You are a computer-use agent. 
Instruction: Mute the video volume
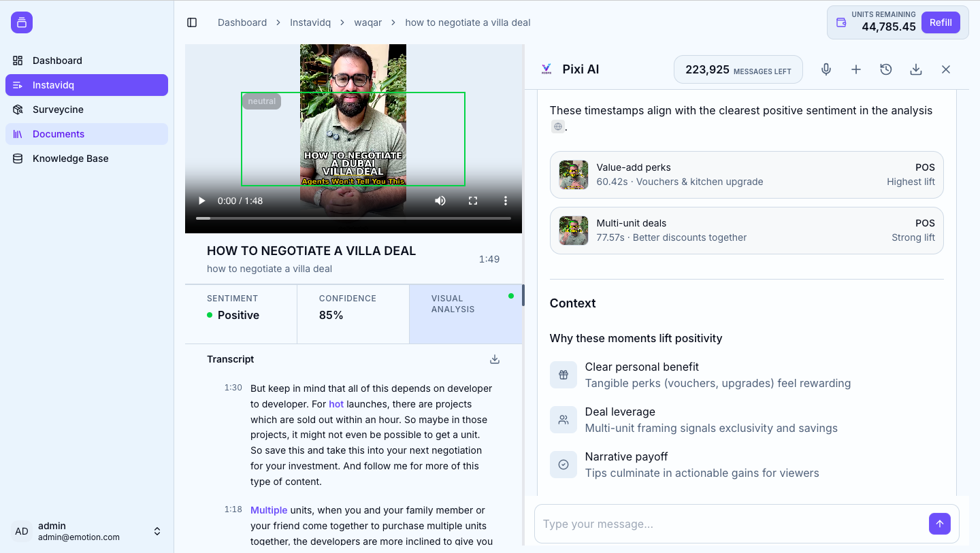tap(440, 201)
